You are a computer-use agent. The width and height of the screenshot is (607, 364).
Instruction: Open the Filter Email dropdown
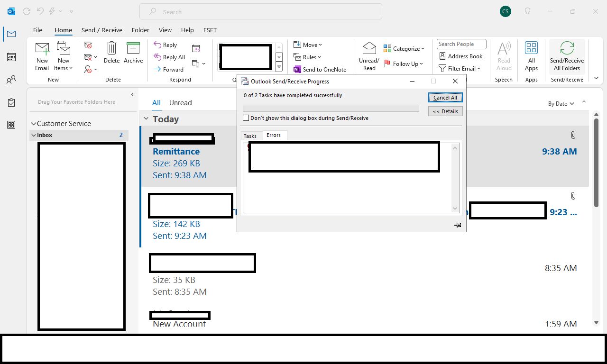(460, 68)
